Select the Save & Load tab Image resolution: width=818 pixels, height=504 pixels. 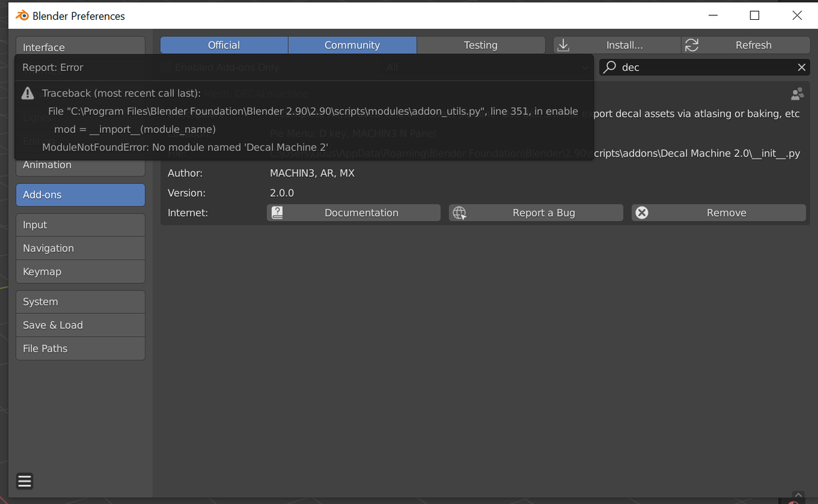point(81,325)
